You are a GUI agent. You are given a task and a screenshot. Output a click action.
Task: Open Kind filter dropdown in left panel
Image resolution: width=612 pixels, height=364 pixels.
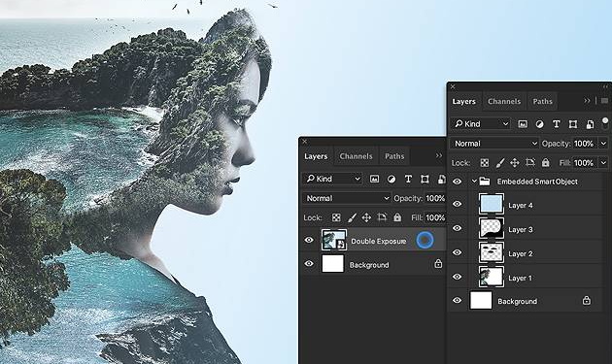[x=332, y=179]
